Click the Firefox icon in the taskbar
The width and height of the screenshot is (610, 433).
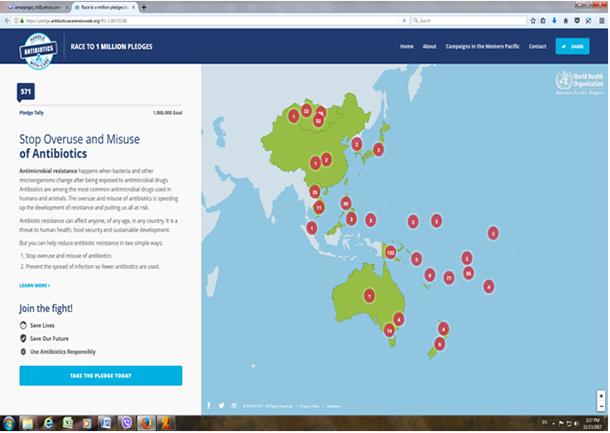pos(145,423)
